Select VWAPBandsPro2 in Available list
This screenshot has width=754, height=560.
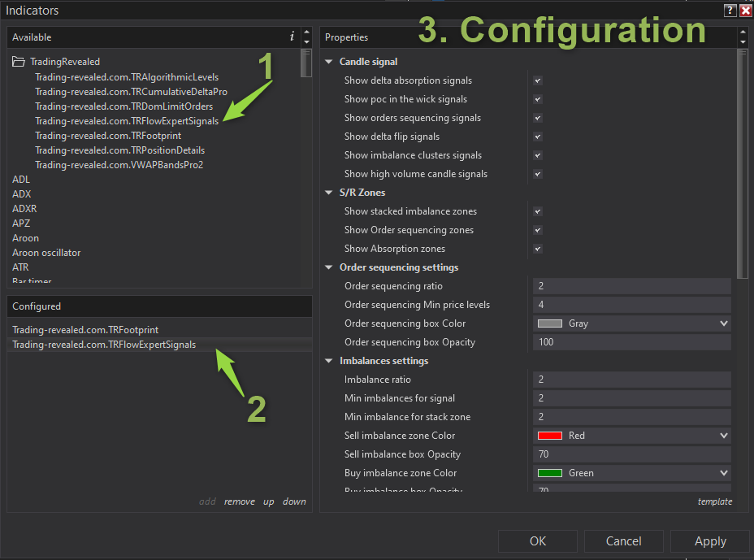119,164
